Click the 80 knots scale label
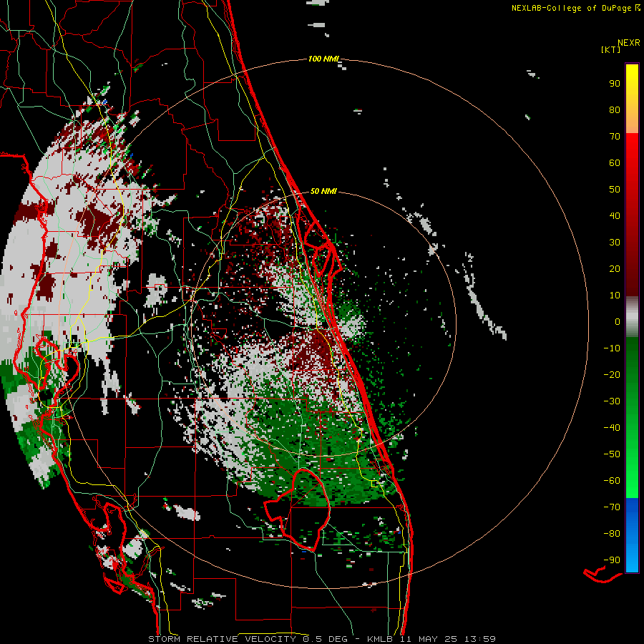 click(615, 110)
